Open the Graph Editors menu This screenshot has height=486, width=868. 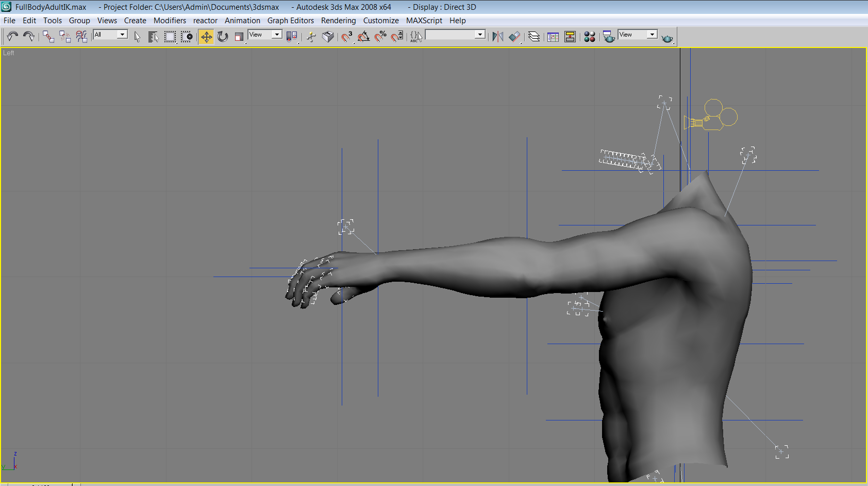point(290,21)
